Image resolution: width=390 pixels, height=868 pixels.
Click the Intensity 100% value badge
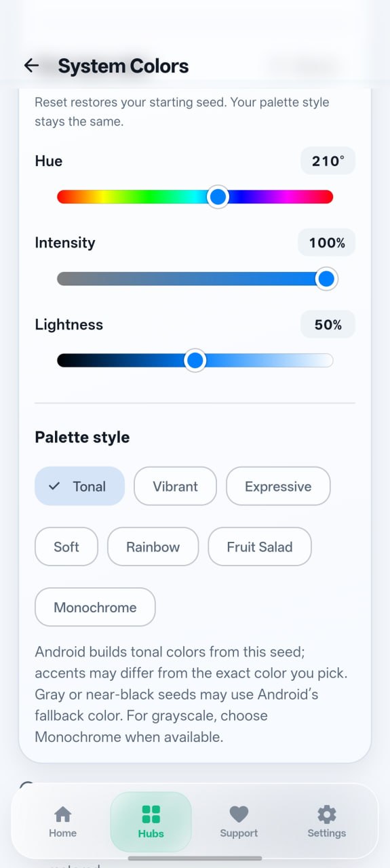coord(326,243)
